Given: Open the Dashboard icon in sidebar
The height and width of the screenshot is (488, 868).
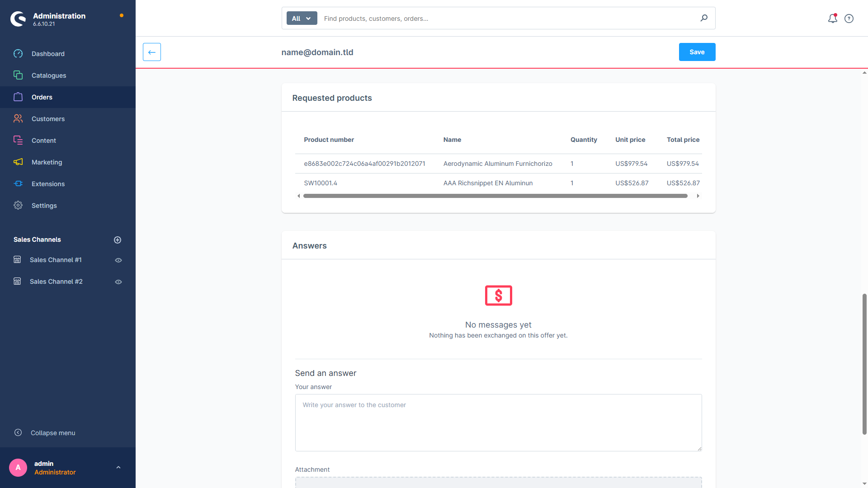Looking at the screenshot, I should [x=18, y=54].
